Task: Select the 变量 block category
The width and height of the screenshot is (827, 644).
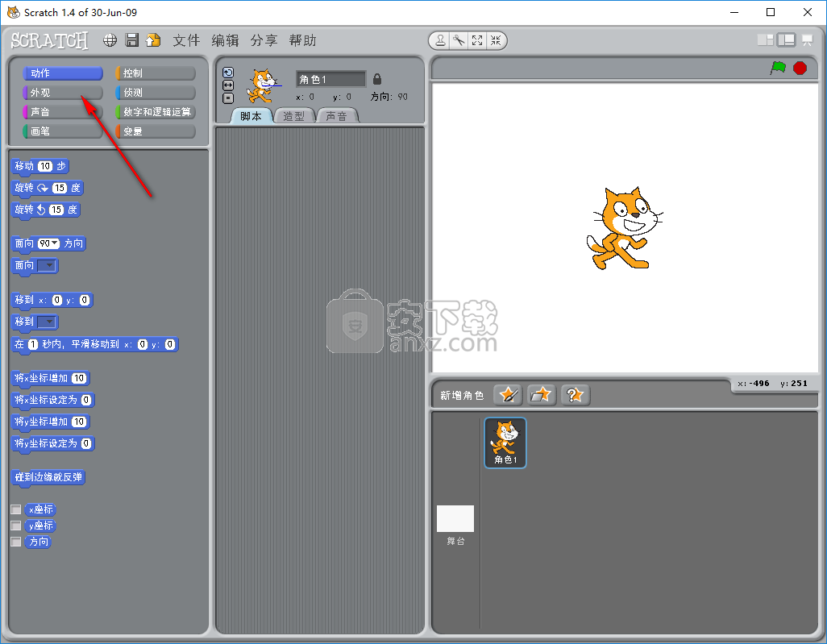Action: tap(156, 131)
